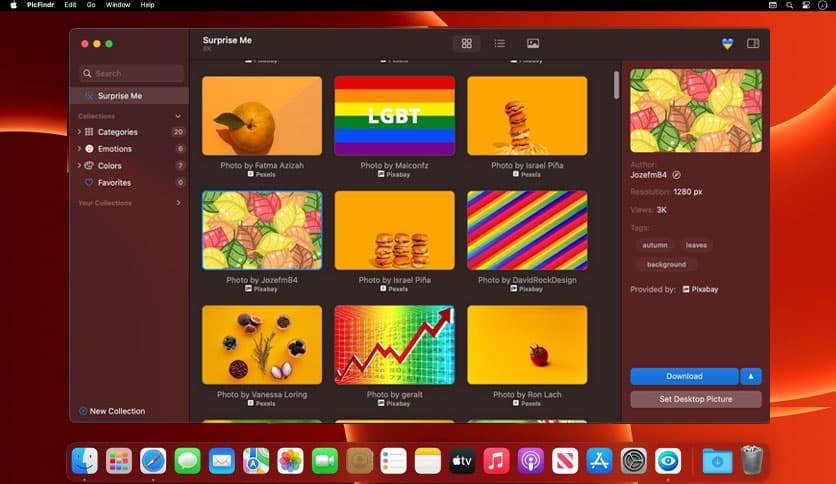Expand the Colors disclosure arrow
The height and width of the screenshot is (484, 836).
79,166
